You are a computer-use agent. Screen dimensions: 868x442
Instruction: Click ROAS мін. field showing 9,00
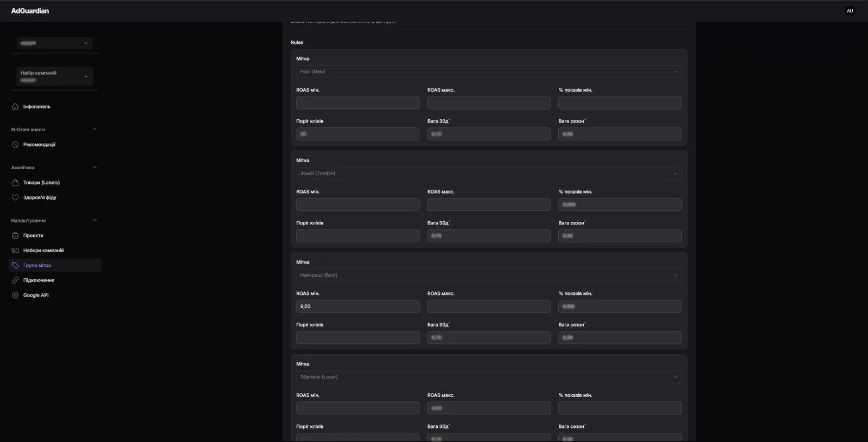click(x=358, y=306)
